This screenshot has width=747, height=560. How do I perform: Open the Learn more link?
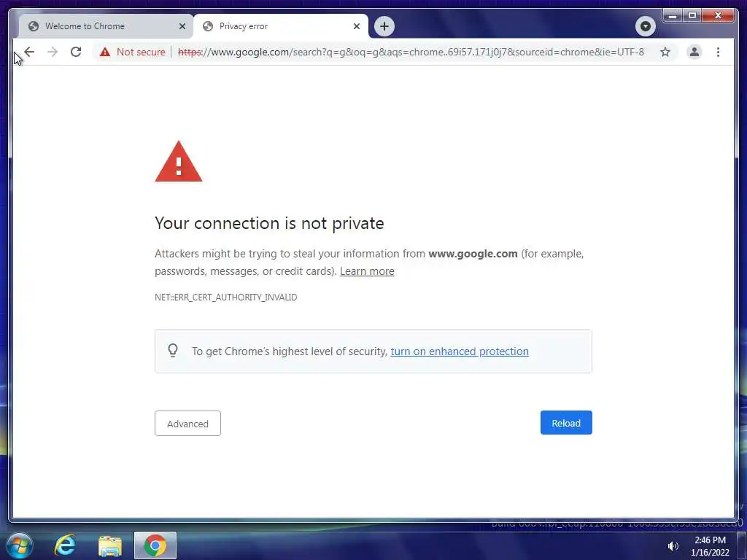click(367, 271)
